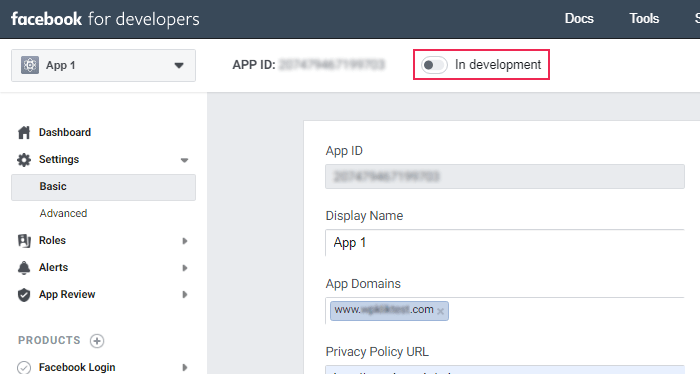This screenshot has height=374, width=700.
Task: Expand the Roles section arrow
Action: pos(184,241)
